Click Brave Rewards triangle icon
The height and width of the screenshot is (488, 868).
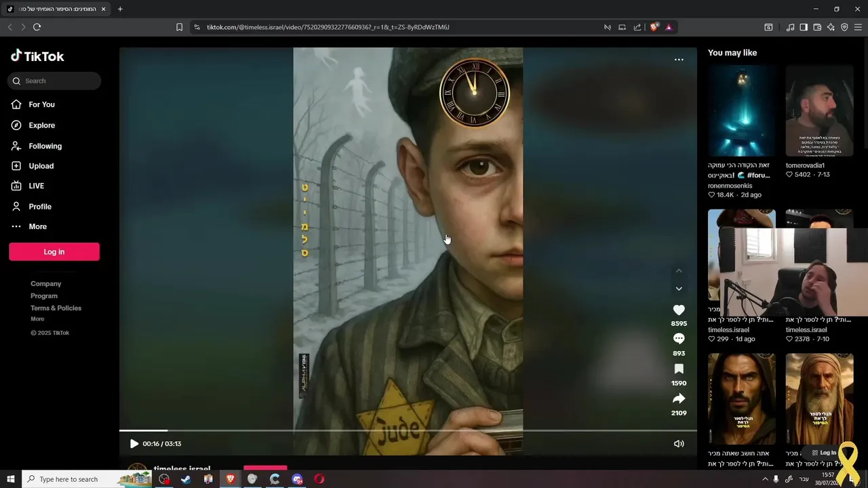click(669, 27)
